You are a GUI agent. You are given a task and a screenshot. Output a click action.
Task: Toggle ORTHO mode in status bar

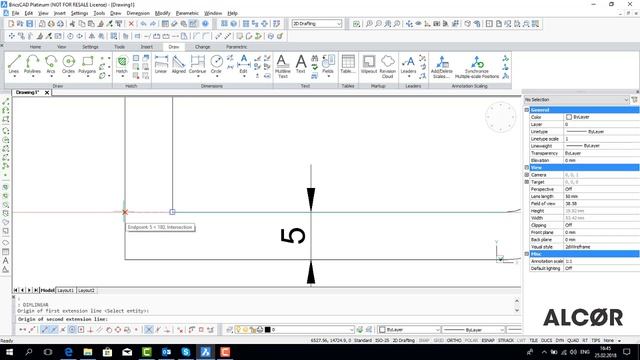[454, 340]
